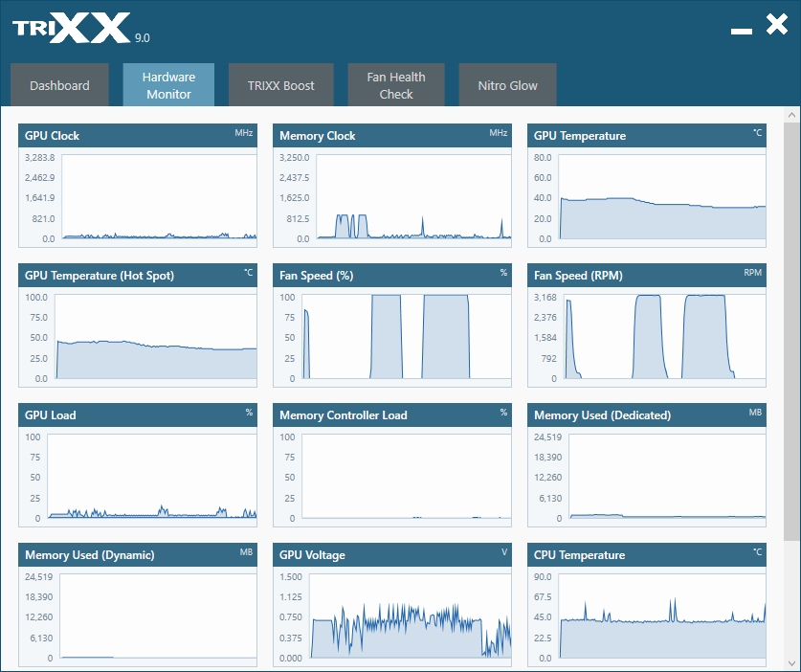Go to the Nitro Glow tab
The height and width of the screenshot is (672, 801).
507,85
